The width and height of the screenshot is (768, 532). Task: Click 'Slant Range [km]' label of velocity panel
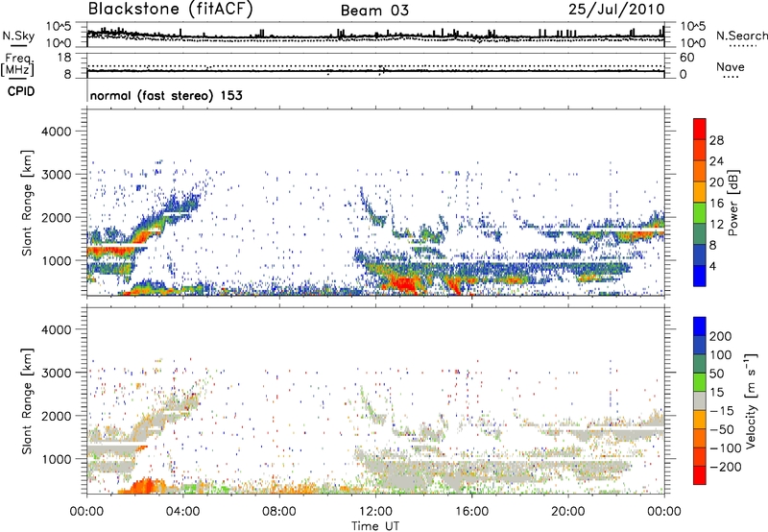tap(28, 400)
